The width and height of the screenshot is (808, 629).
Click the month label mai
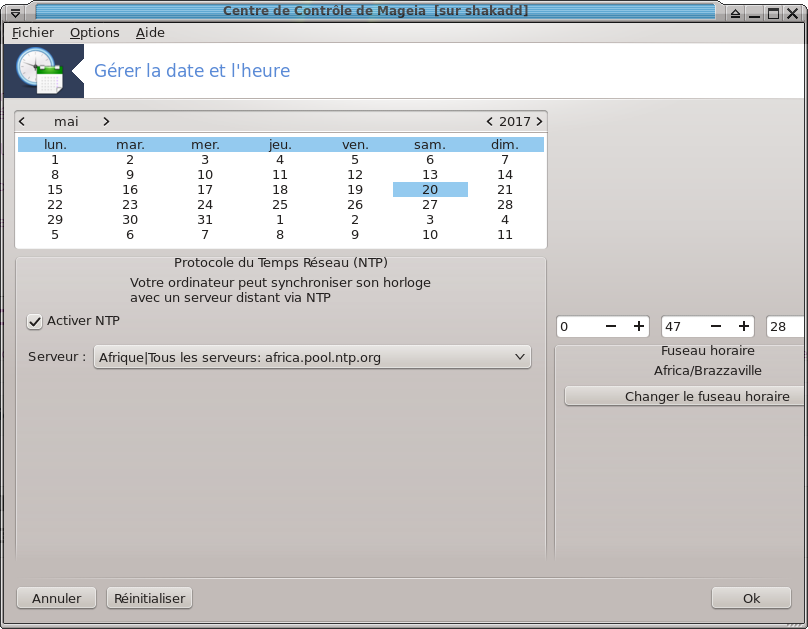tap(66, 122)
